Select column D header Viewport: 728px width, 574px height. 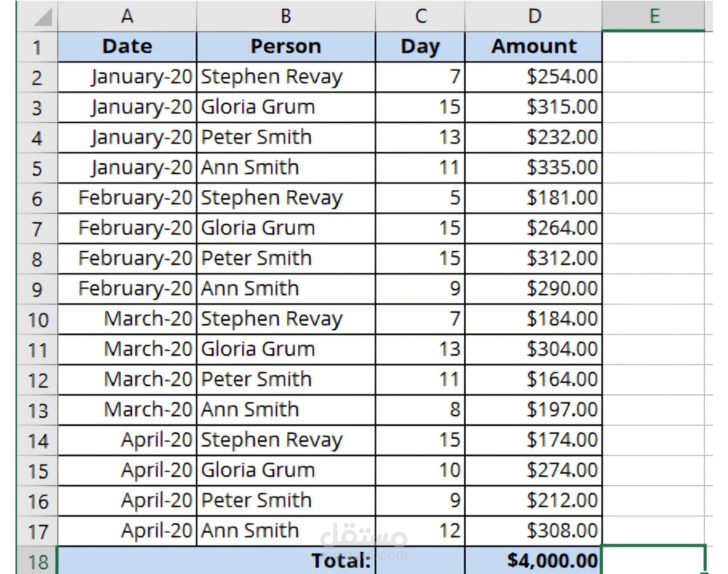[533, 16]
